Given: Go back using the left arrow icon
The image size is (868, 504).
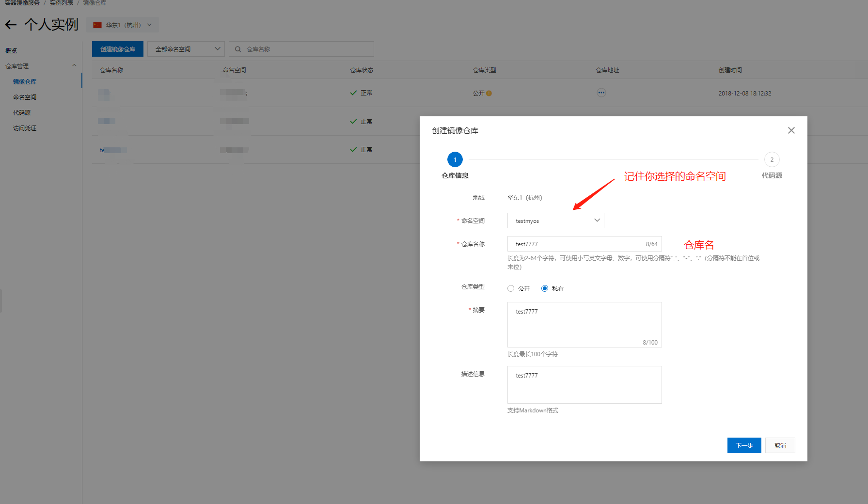Looking at the screenshot, I should point(11,25).
